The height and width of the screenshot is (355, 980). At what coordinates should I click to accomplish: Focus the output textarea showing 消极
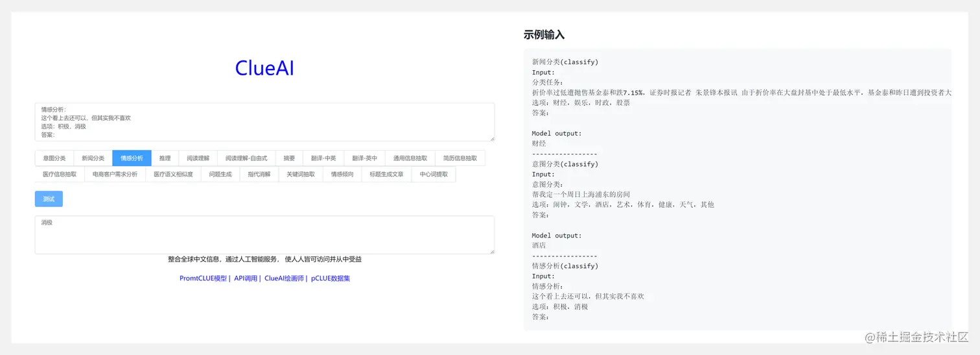point(264,235)
